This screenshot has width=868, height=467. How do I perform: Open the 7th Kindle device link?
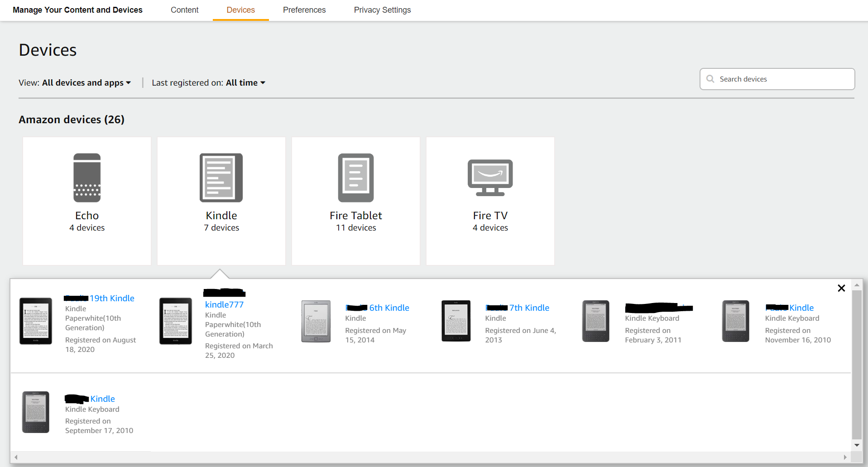click(529, 308)
